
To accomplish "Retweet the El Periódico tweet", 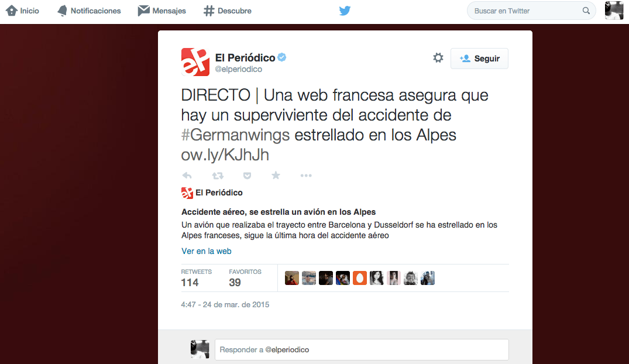I will [x=218, y=176].
